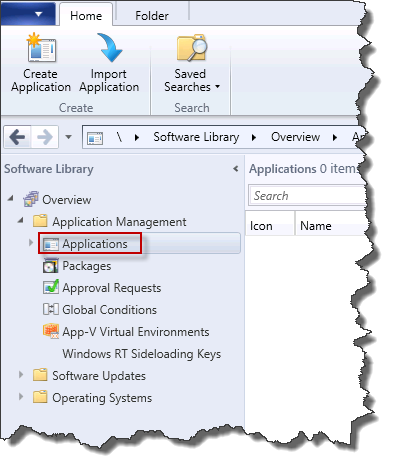Expand the Operating Systems folder
Screen dimensions: 398x468
tap(21, 397)
